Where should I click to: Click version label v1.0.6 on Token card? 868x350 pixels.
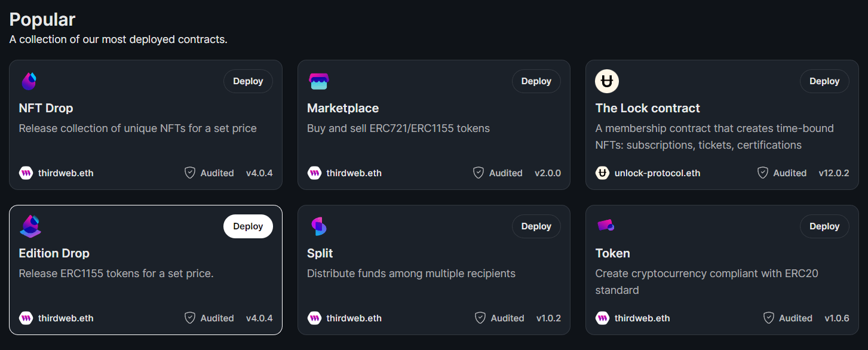[837, 318]
